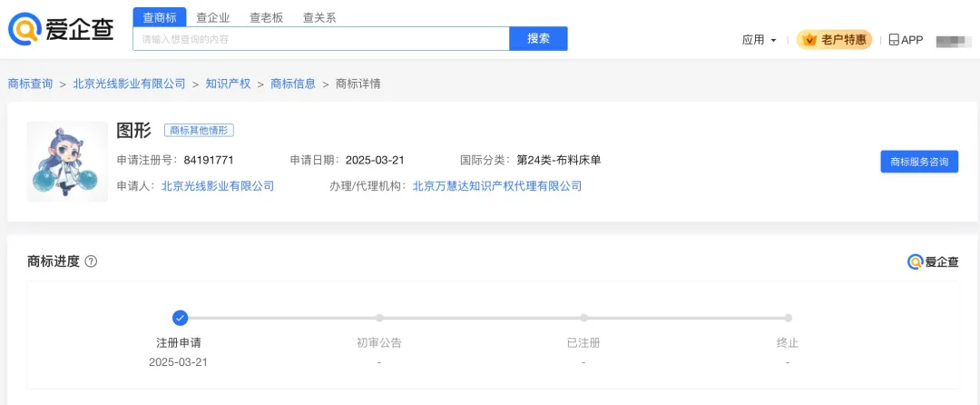
Task: Click the checked 注册申请 progress step
Action: [180, 318]
